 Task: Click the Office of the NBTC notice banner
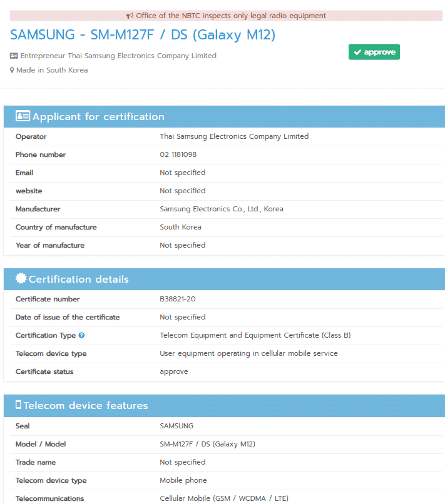coord(226,16)
